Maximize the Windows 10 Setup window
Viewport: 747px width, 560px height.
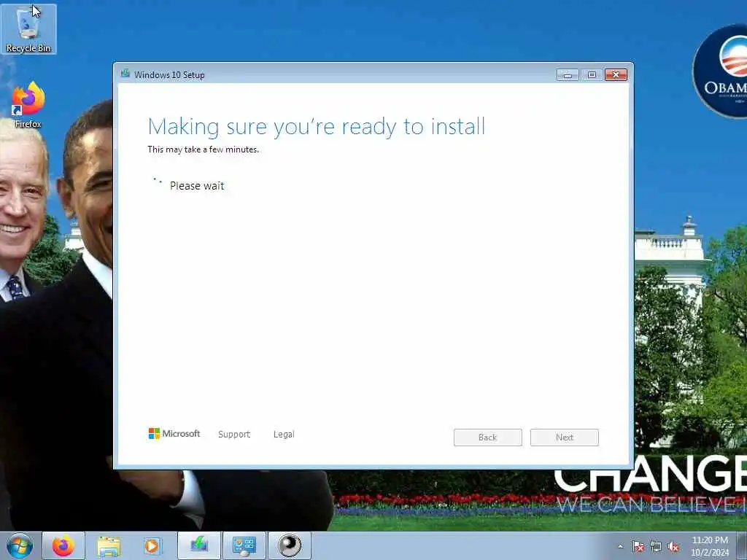(592, 75)
